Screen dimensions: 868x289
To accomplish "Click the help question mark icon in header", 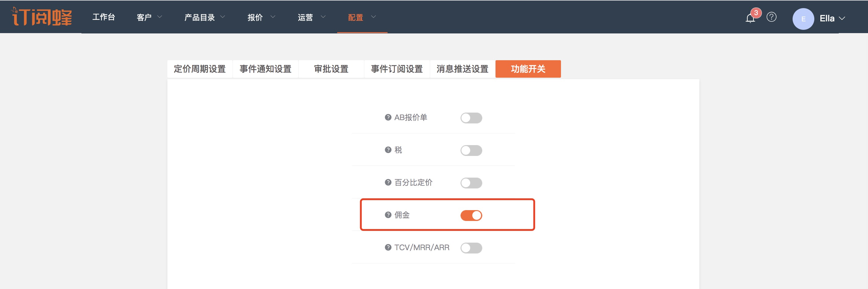I will click(x=771, y=17).
